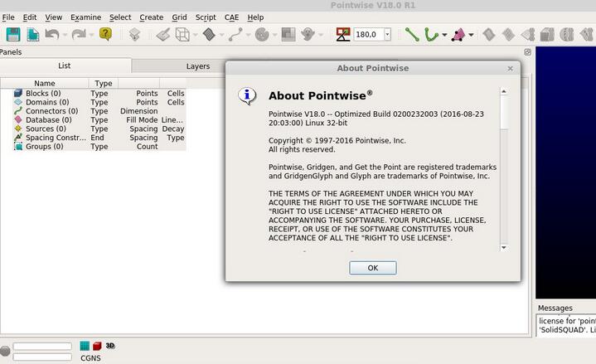Click the greyed drafting plane icon

tap(163, 35)
